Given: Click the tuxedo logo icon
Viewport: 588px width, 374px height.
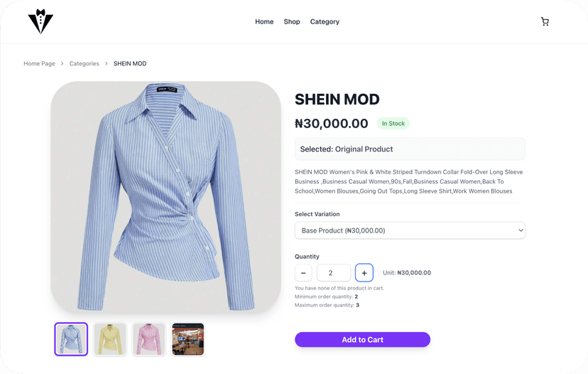Looking at the screenshot, I should (40, 21).
